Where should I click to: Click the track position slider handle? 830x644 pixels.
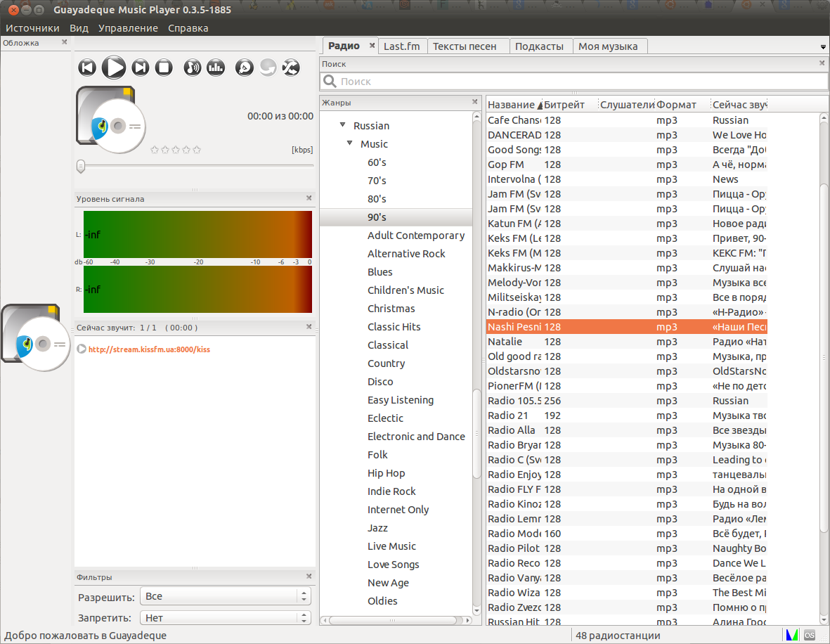(80, 167)
